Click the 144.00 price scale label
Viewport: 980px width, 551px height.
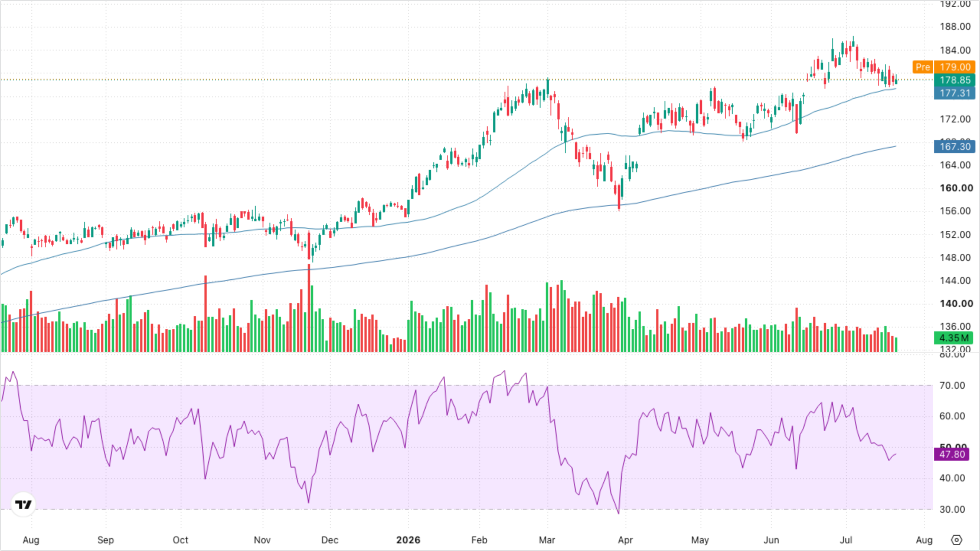point(955,280)
